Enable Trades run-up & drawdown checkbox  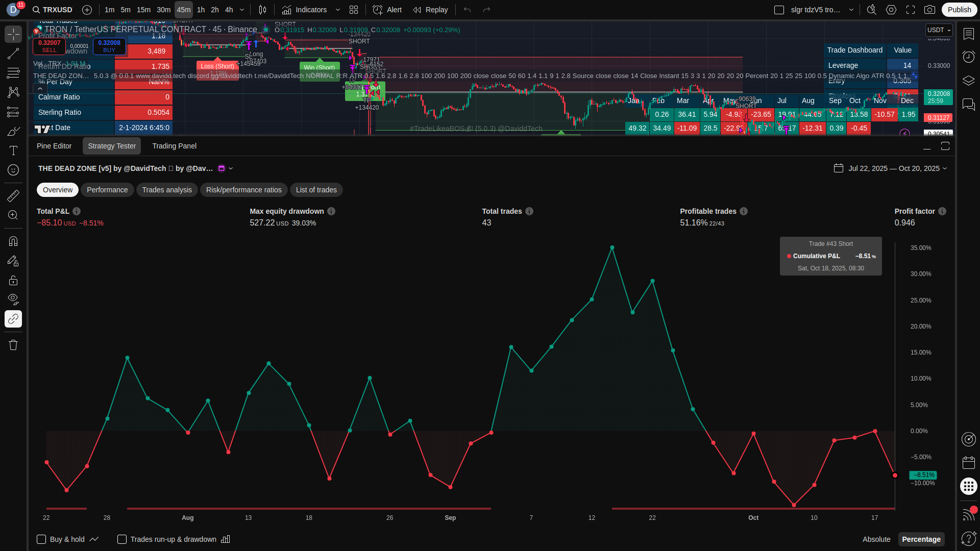pyautogui.click(x=122, y=539)
